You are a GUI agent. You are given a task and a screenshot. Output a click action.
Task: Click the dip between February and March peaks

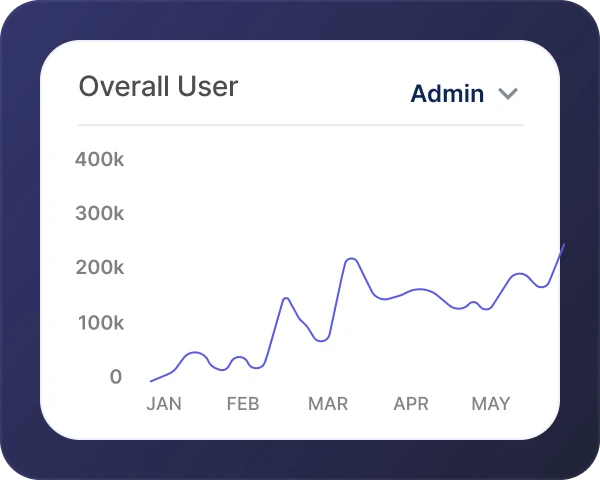320,341
